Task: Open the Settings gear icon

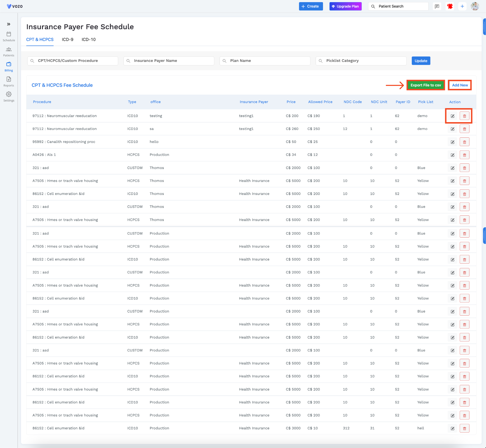Action: 9,97
